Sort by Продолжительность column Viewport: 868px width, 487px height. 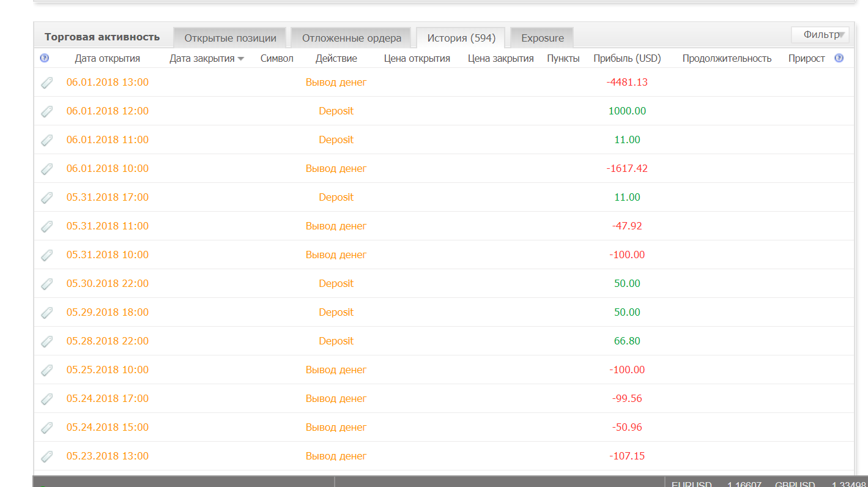pos(727,59)
